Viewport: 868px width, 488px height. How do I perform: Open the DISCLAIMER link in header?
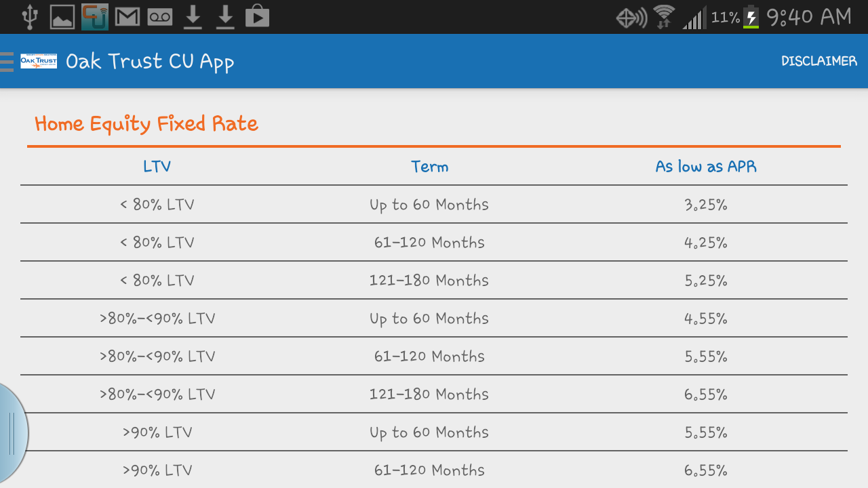819,61
